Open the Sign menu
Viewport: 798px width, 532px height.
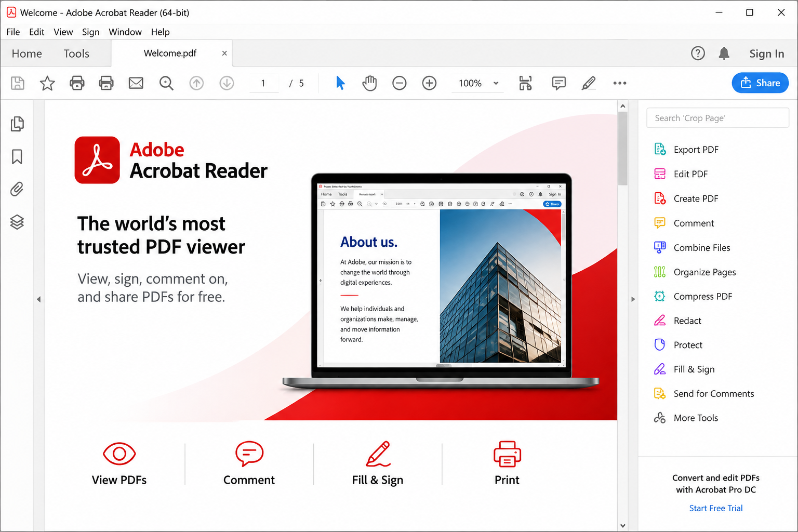click(91, 32)
